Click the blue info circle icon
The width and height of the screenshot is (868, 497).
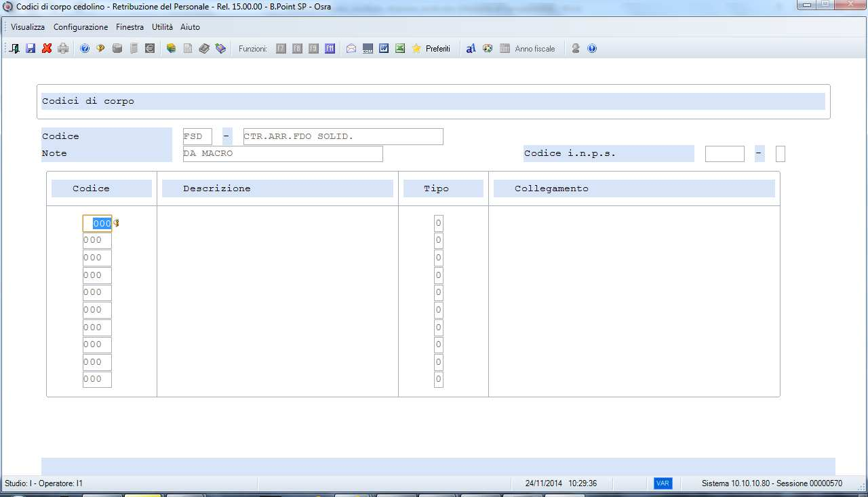(592, 49)
